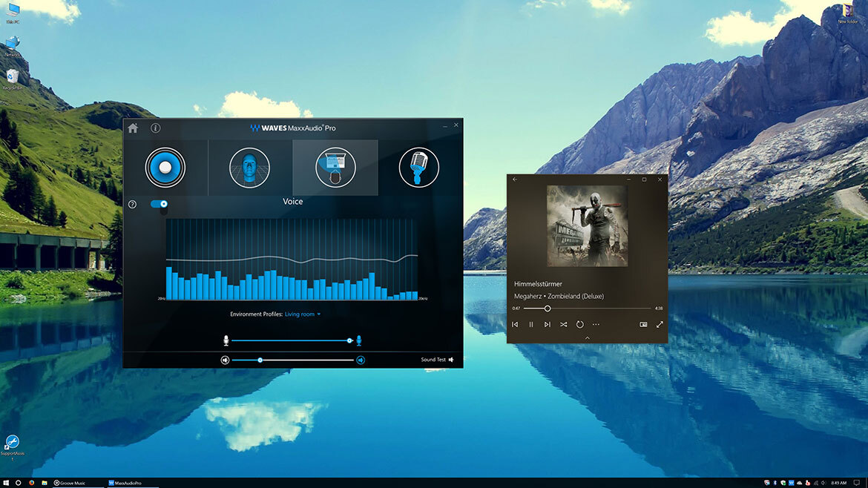This screenshot has width=868, height=488.
Task: Click the OneDrive cloud tray icon
Action: tap(799, 483)
